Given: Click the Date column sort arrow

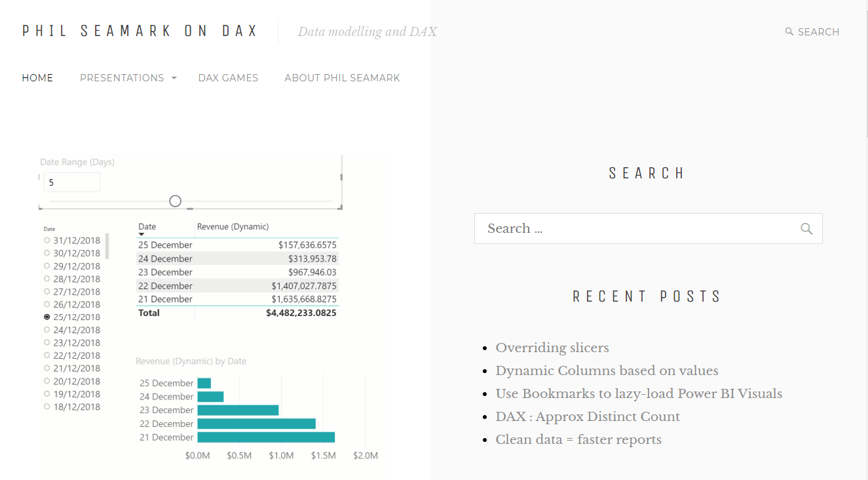Looking at the screenshot, I should click(142, 234).
